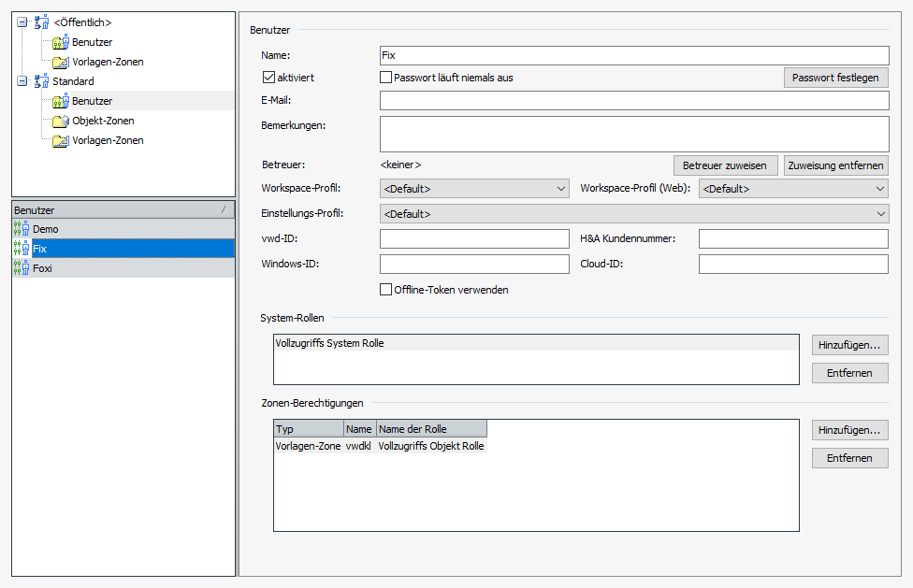Click Passwort festlegen button
913x588 pixels.
tap(835, 78)
